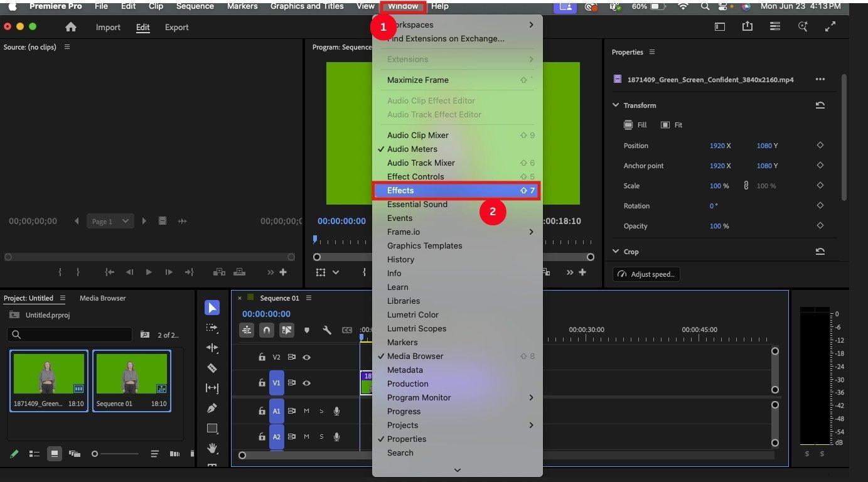Viewport: 868px width, 482px height.
Task: Toggle Snap in Timeline magnet button
Action: 267,330
